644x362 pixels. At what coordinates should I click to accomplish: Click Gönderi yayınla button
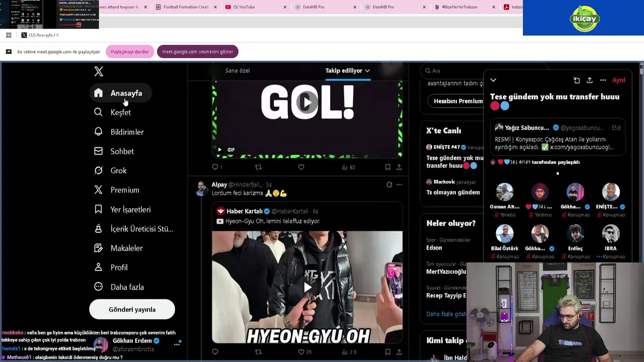point(132,309)
